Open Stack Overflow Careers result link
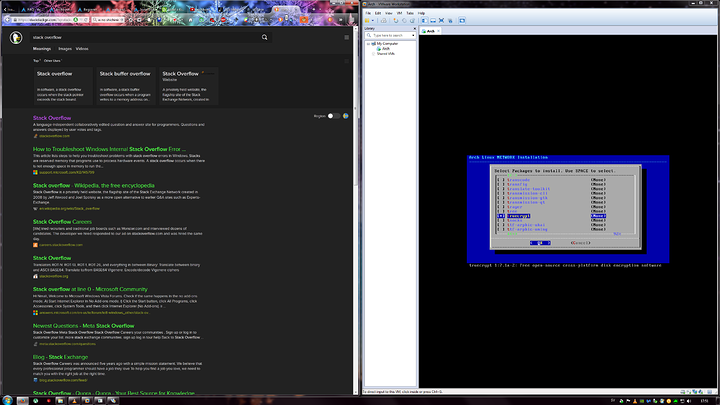The width and height of the screenshot is (720, 405). tap(62, 222)
